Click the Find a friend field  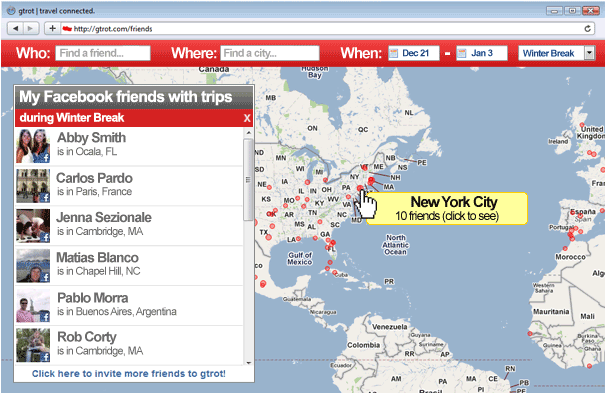(103, 53)
